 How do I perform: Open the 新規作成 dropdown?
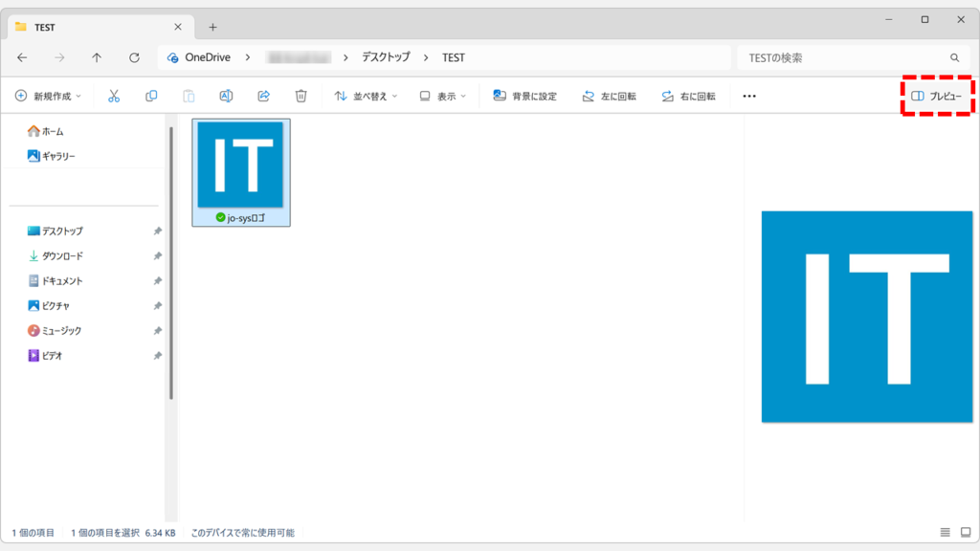coord(48,96)
